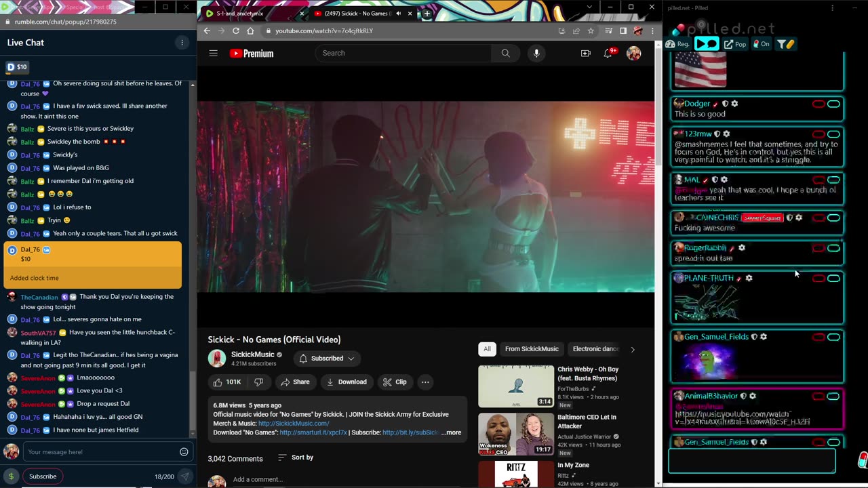Screen dimensions: 868x488
Task: Click the Clip button
Action: 395,382
